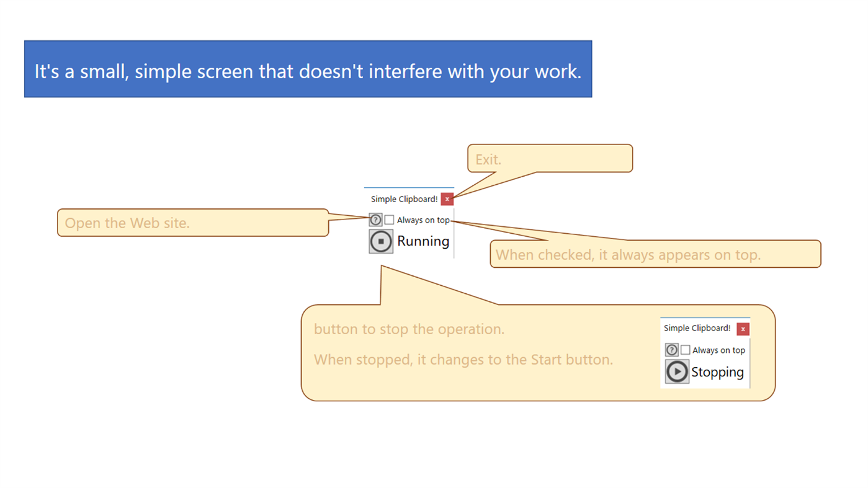Image resolution: width=868 pixels, height=488 pixels.
Task: Click the web site icon in the Stopping screenshot
Action: (671, 350)
